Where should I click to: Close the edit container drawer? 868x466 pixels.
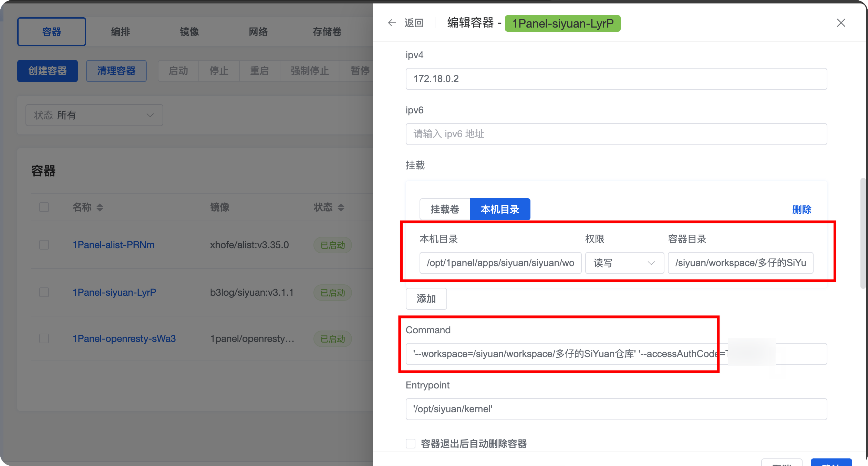841,23
